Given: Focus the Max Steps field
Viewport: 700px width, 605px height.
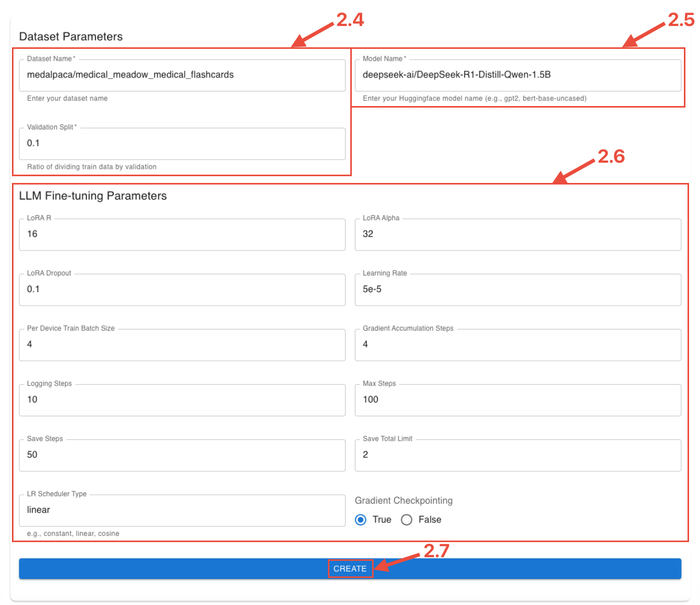Looking at the screenshot, I should pyautogui.click(x=517, y=400).
